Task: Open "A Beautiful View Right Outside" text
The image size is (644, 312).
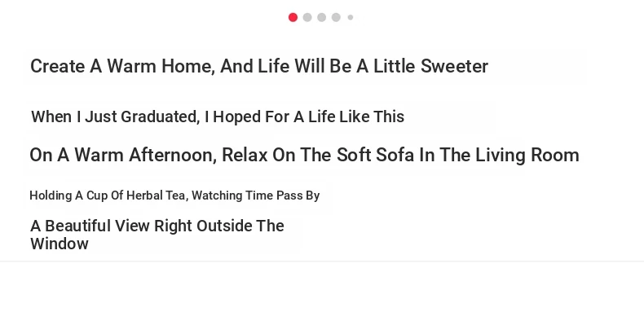Action: pos(157,235)
